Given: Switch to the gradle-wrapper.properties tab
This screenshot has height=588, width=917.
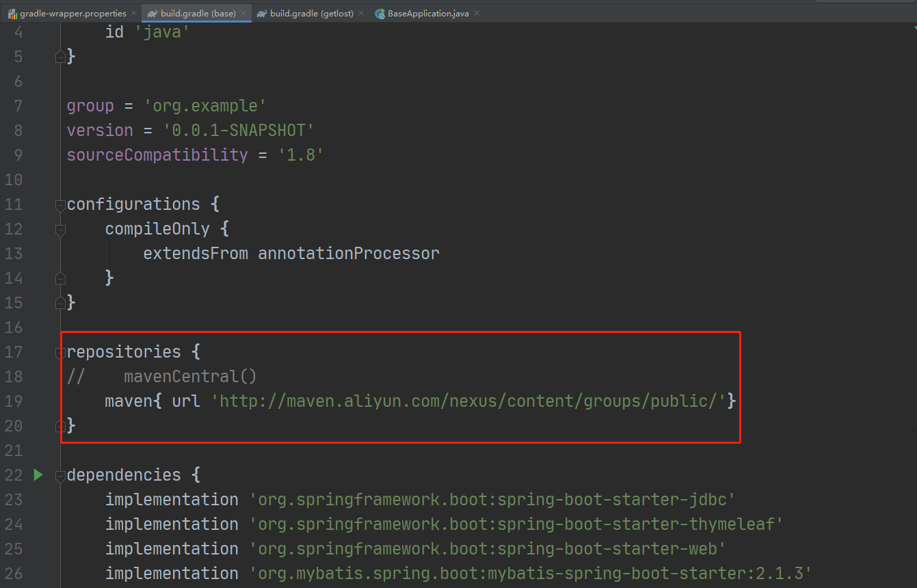Looking at the screenshot, I should pyautogui.click(x=73, y=14).
